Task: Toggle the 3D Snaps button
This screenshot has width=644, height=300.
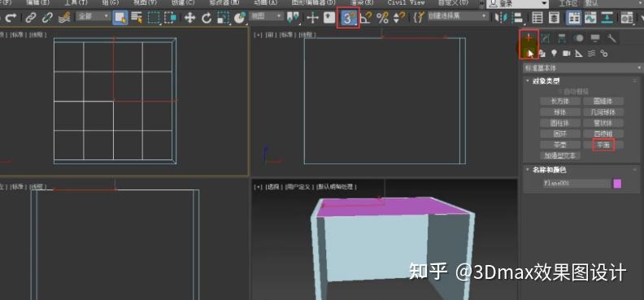Action: [348, 18]
